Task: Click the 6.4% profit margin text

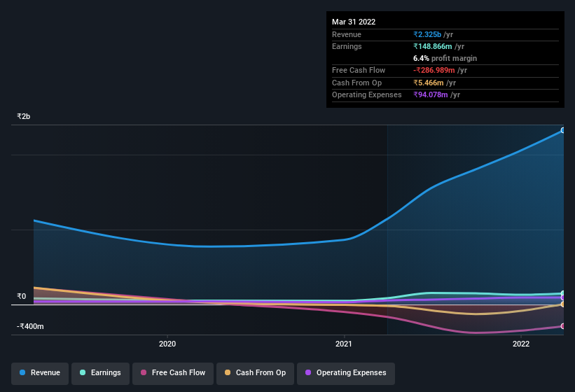Action: click(445, 58)
